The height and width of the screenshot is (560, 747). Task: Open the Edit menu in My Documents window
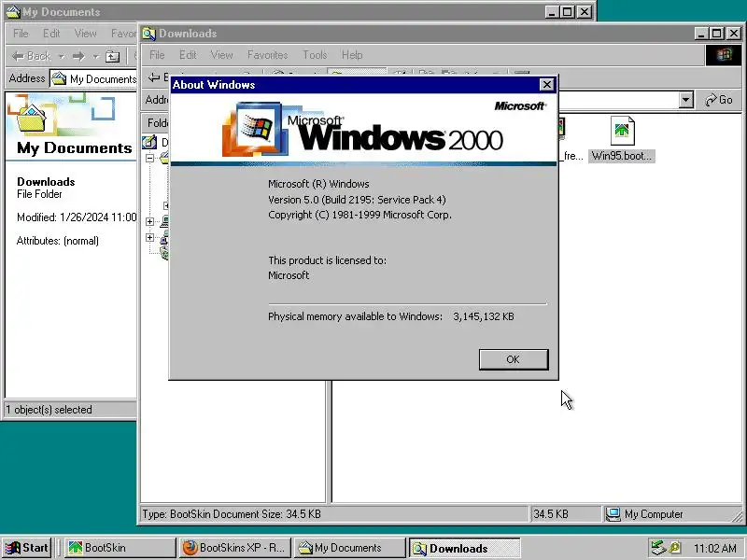point(51,34)
